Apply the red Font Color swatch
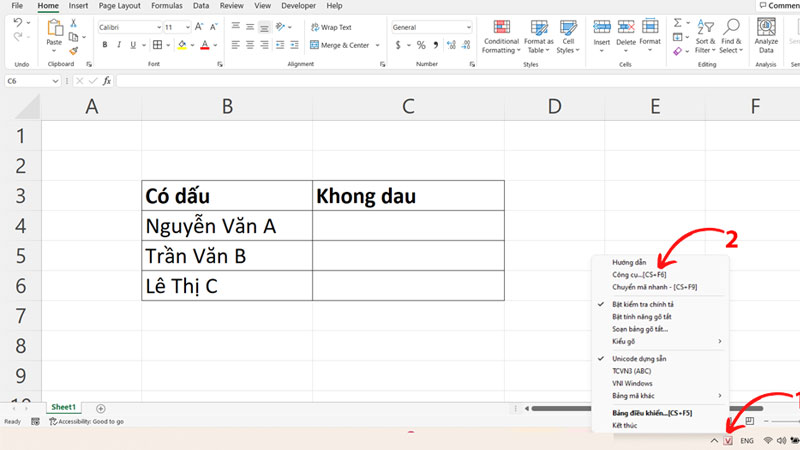 pyautogui.click(x=205, y=45)
